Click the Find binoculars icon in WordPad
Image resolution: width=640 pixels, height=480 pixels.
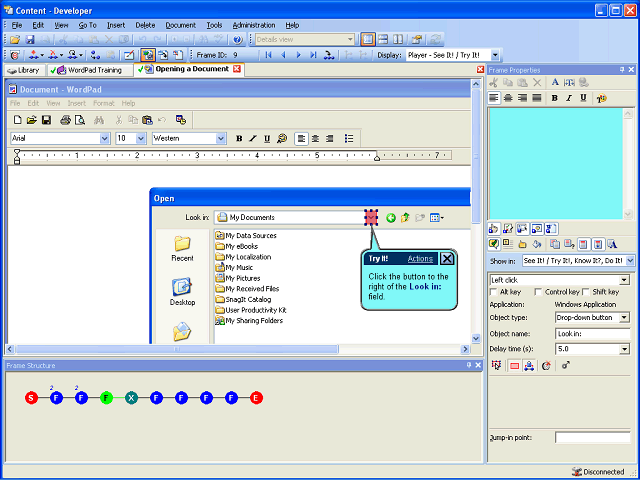98,120
